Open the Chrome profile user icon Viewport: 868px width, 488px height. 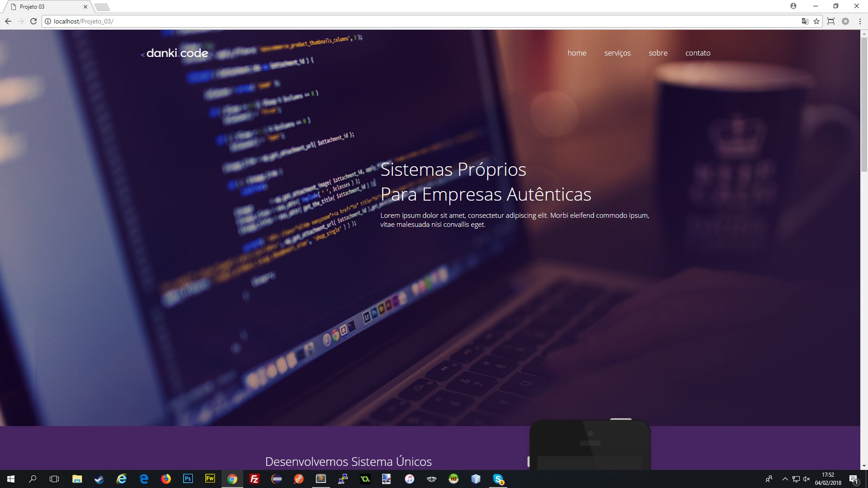(x=793, y=6)
